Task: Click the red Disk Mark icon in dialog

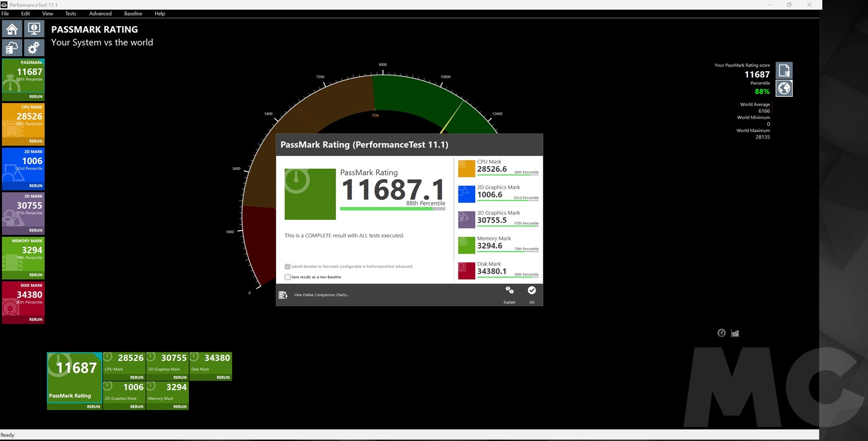Action: tap(466, 270)
